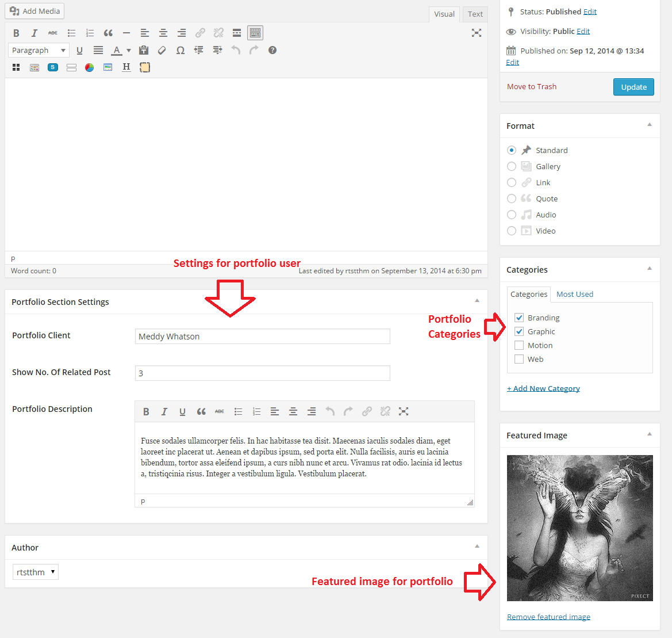The height and width of the screenshot is (638, 672).
Task: Toggle bold in Portfolio Description editor
Action: [146, 411]
